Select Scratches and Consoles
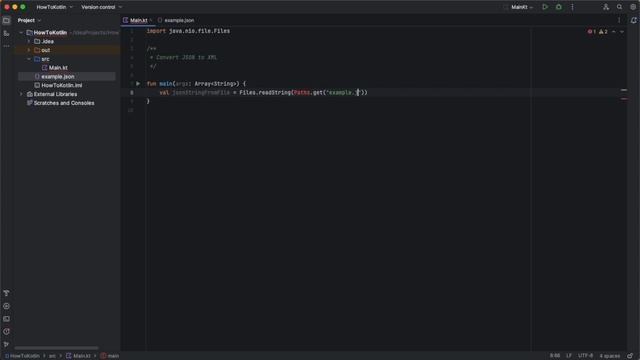The width and height of the screenshot is (640, 360). coord(64,103)
